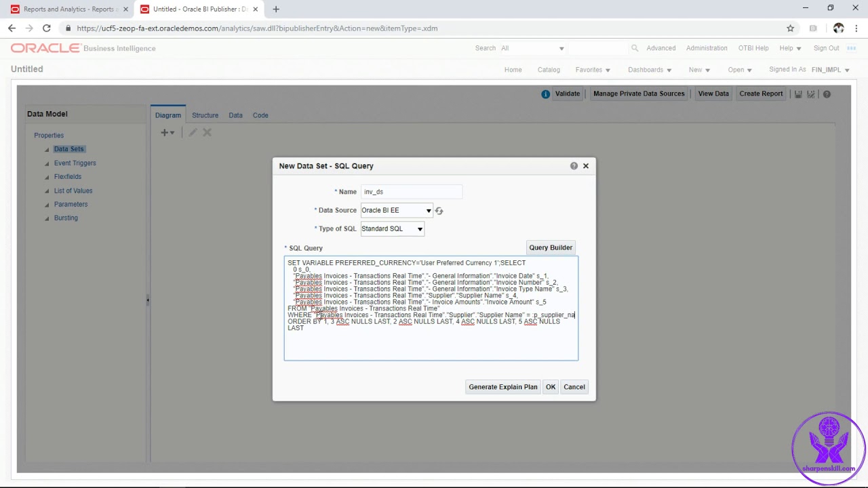
Task: Open help icon in data model toolbar
Action: point(827,94)
